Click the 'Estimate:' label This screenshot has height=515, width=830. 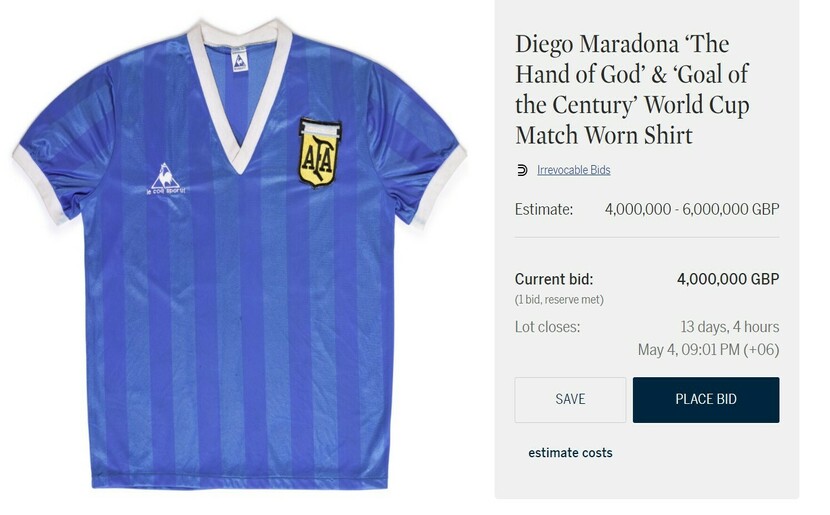544,209
